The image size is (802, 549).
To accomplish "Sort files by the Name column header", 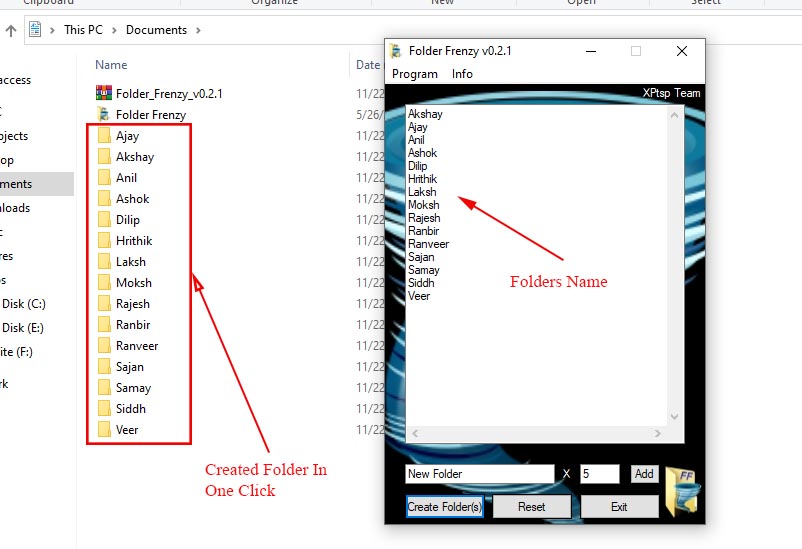I will pyautogui.click(x=111, y=65).
